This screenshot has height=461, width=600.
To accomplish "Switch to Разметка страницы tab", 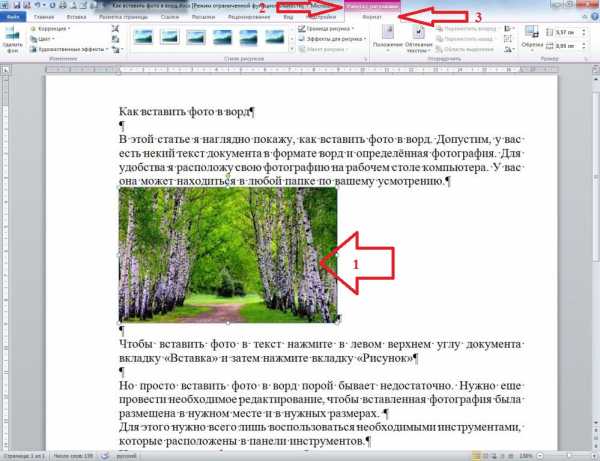I will 120,18.
